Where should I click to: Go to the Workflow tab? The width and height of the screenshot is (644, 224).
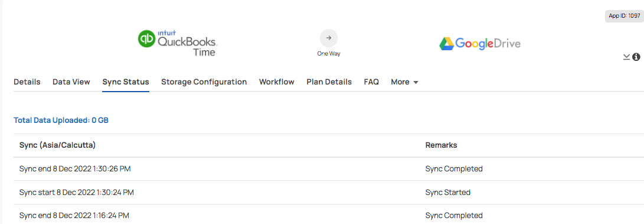coord(276,82)
